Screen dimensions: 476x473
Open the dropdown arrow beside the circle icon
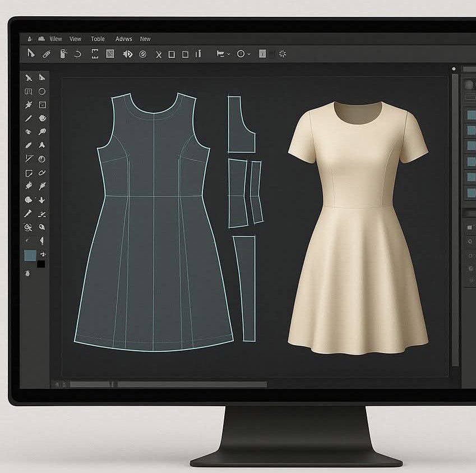click(x=249, y=54)
